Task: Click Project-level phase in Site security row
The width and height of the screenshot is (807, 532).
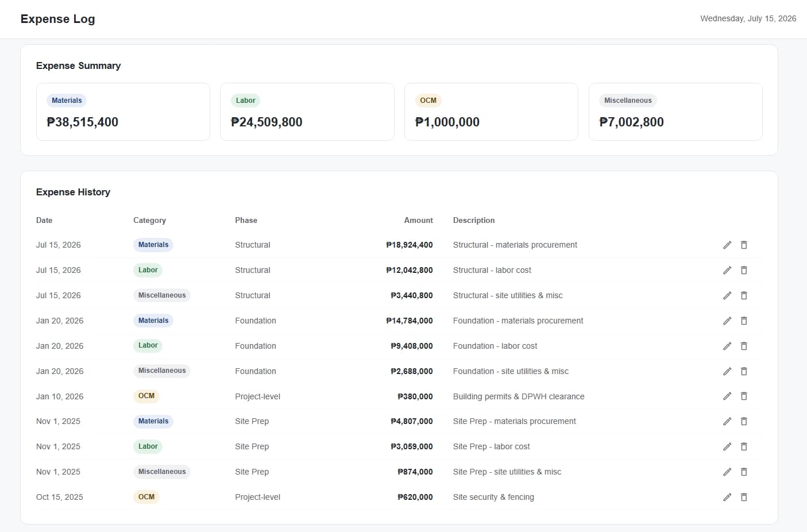Action: (x=257, y=497)
